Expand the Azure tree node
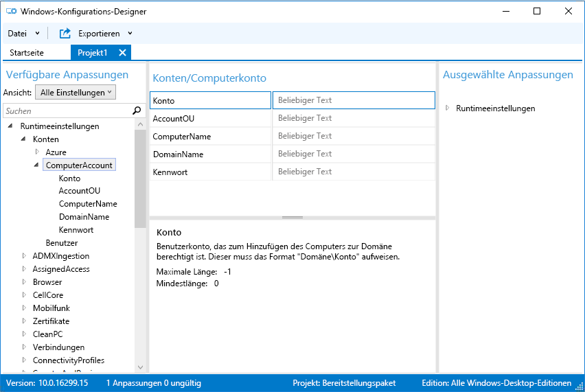 click(37, 152)
